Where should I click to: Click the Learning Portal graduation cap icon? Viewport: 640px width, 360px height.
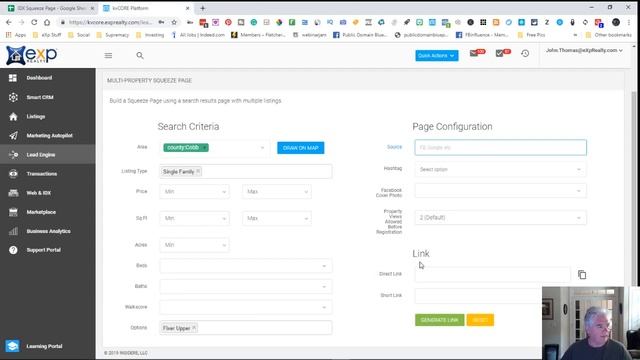pos(12,346)
